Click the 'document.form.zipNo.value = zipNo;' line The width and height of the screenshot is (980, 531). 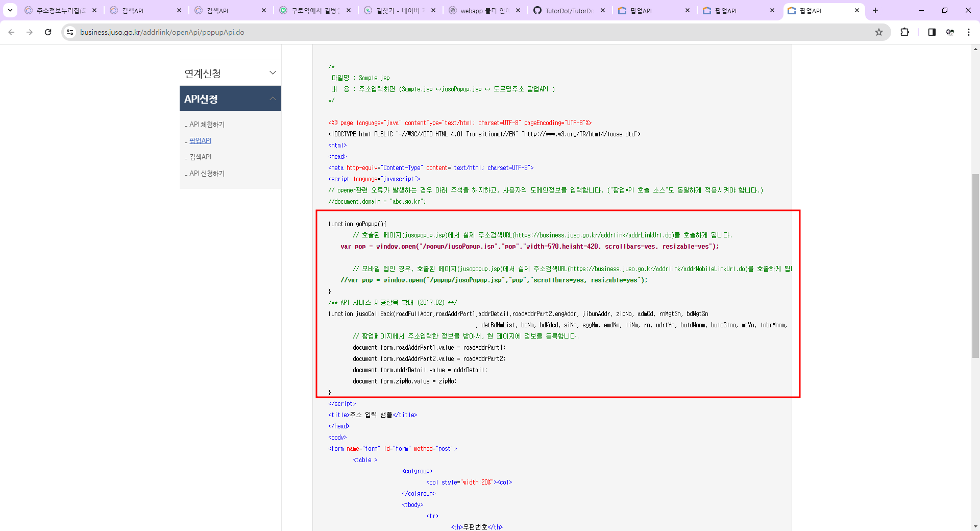point(405,381)
